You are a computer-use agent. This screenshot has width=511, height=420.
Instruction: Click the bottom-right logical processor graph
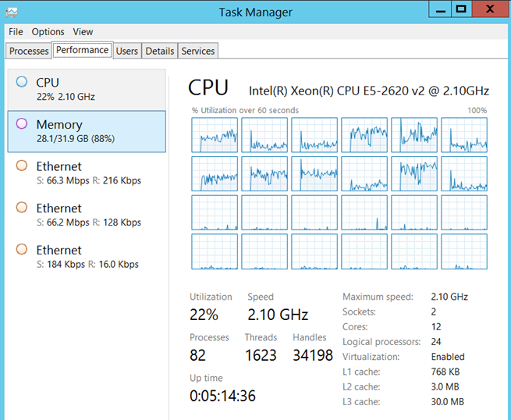[464, 251]
